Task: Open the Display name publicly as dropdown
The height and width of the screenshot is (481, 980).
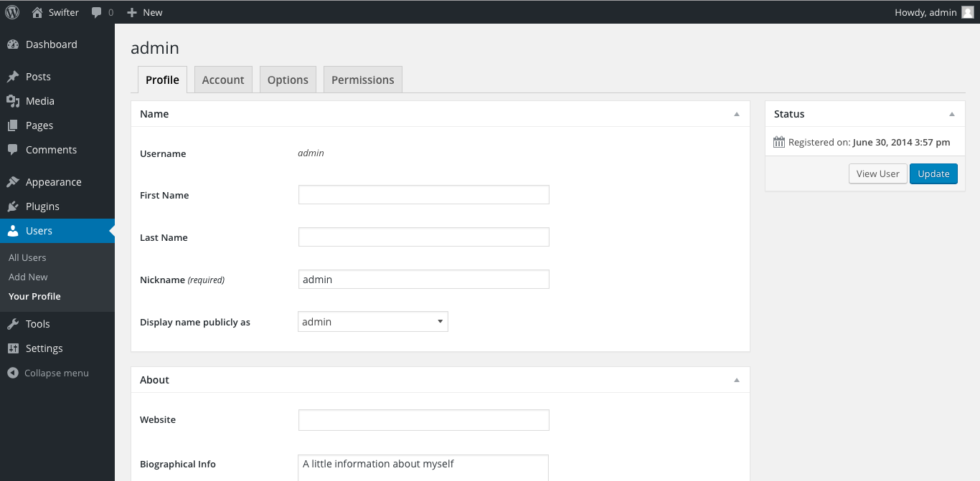Action: point(373,322)
